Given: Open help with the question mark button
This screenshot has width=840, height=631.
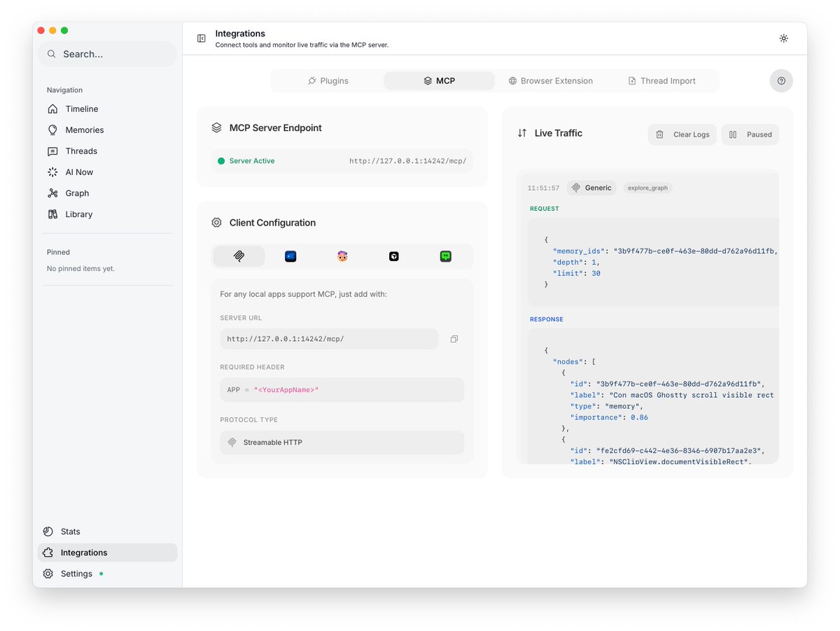Looking at the screenshot, I should pyautogui.click(x=781, y=81).
